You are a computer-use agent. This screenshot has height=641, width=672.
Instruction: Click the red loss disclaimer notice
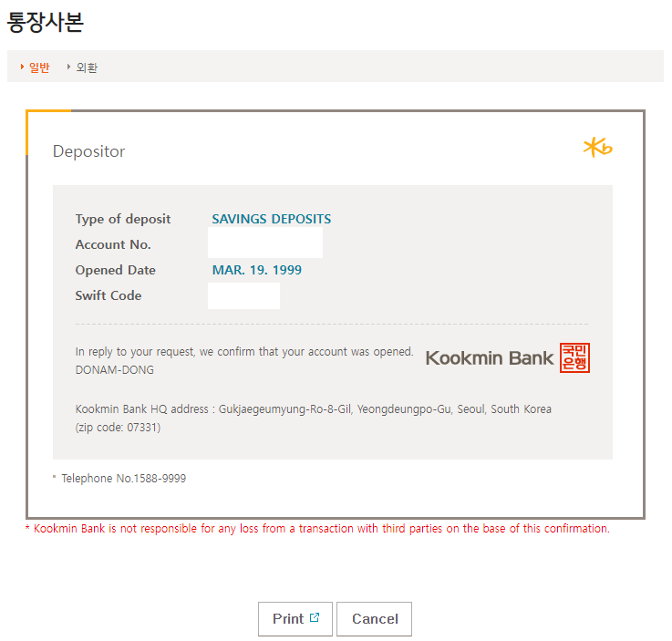tap(317, 529)
